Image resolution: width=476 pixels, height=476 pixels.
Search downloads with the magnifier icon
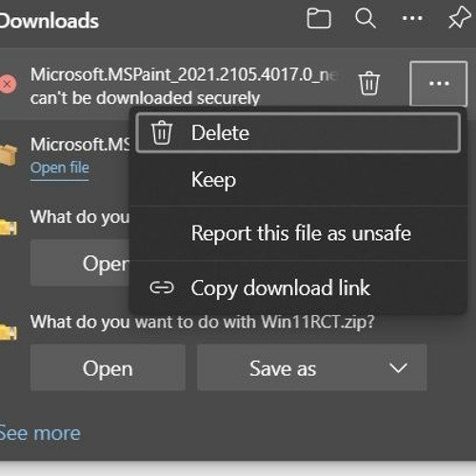(x=366, y=19)
